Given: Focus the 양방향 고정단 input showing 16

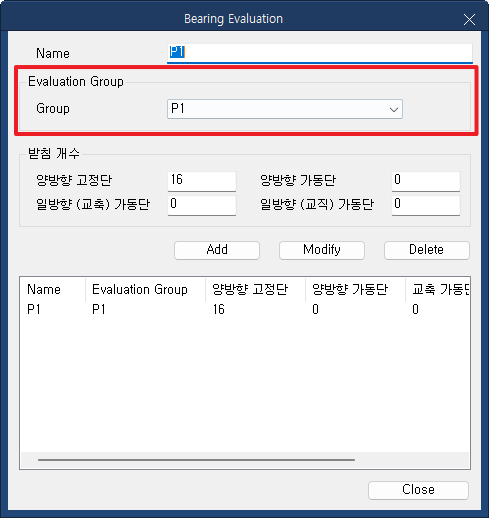Looking at the screenshot, I should coord(202,181).
